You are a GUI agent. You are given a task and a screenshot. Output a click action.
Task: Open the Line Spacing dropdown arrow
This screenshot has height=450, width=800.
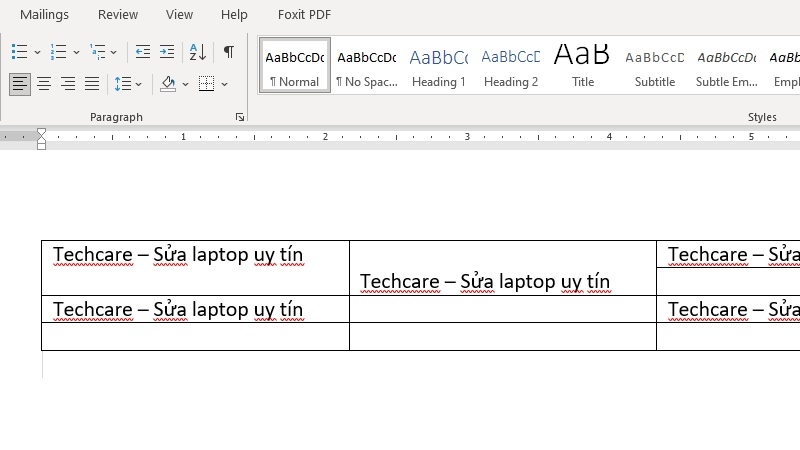tap(139, 84)
